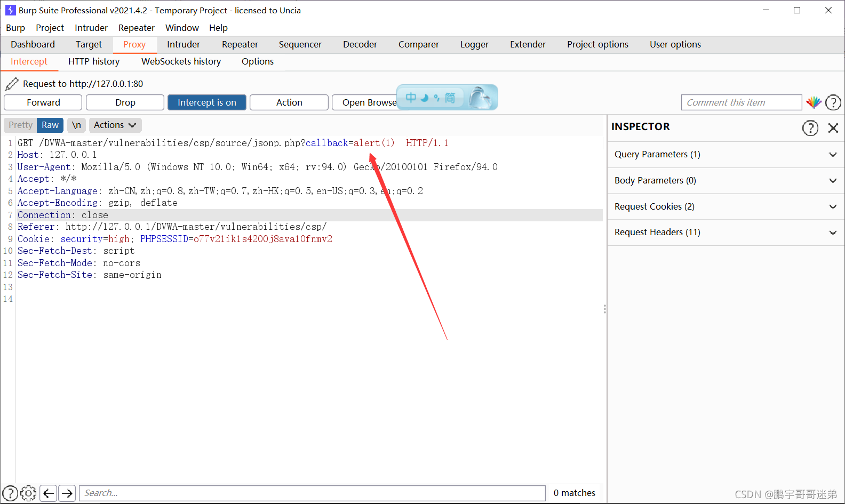Viewport: 845px width, 504px height.
Task: Open the Help menu
Action: coord(218,28)
